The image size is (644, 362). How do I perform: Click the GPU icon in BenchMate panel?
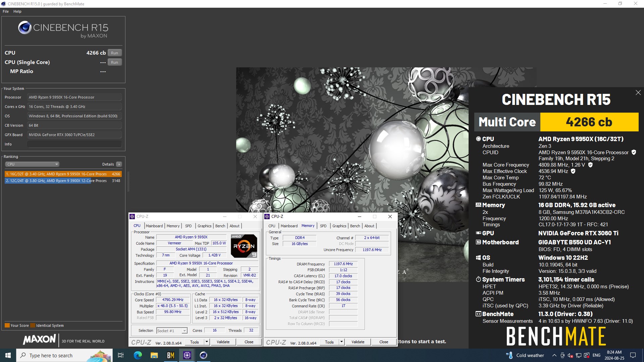tap(478, 233)
